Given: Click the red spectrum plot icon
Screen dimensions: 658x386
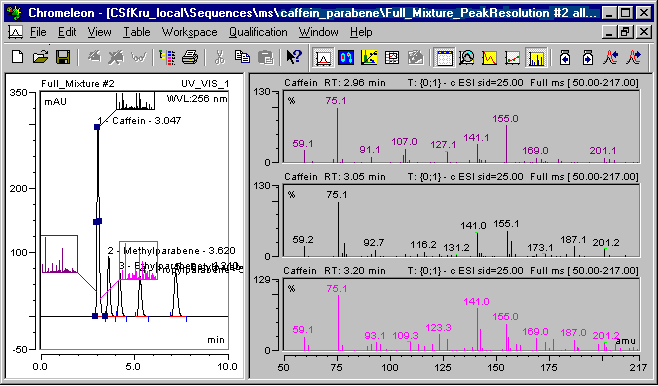Looking at the screenshot, I should pyautogui.click(x=489, y=57).
